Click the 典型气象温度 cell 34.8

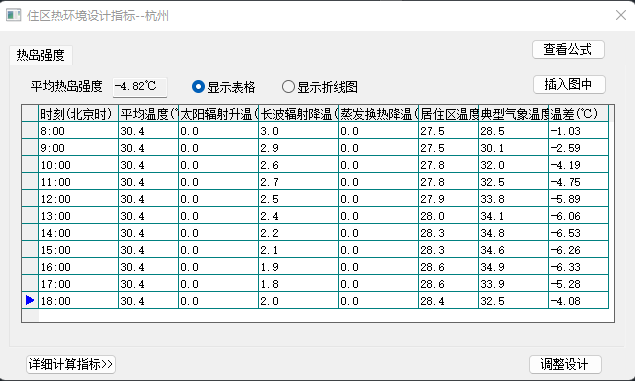pos(514,233)
